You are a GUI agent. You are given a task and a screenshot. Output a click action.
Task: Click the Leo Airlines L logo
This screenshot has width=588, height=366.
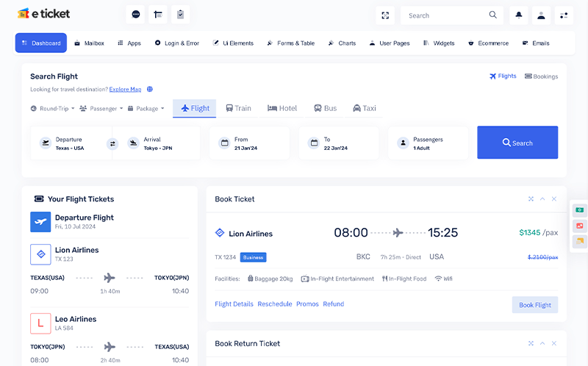[40, 323]
